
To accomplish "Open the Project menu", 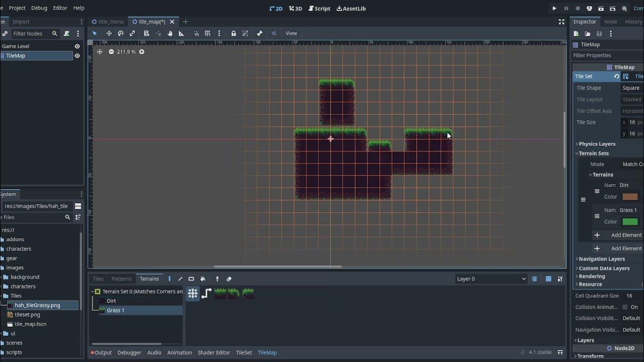I will pyautogui.click(x=17, y=8).
